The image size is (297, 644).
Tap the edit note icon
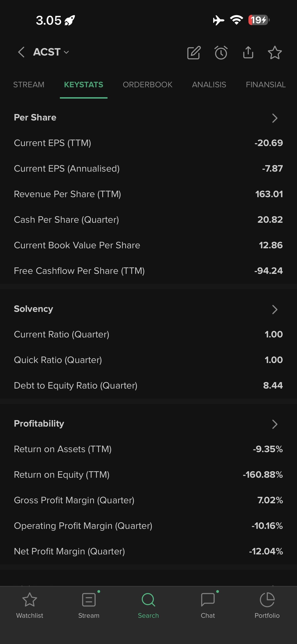point(194,53)
